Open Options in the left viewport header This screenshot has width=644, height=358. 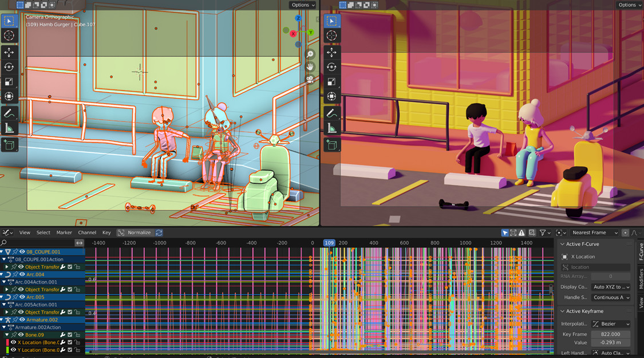pyautogui.click(x=303, y=5)
